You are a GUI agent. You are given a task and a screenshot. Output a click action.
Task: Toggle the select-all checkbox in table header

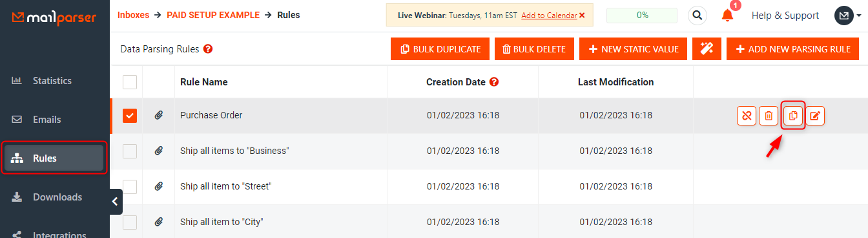(130, 82)
